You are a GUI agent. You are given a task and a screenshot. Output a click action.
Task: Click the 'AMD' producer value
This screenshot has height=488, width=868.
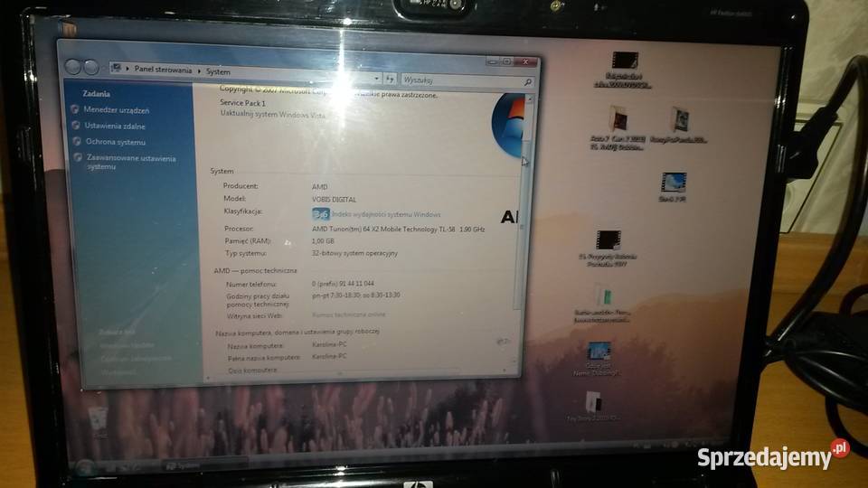click(x=319, y=187)
